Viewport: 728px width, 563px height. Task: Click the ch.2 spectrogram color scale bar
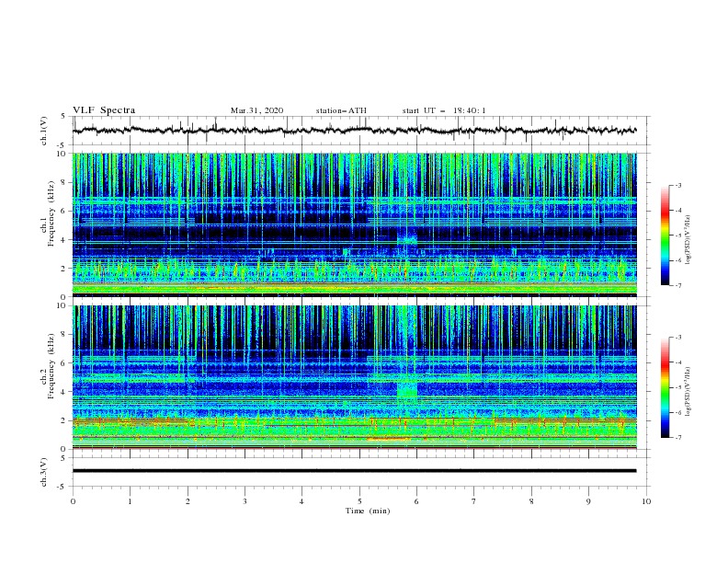tap(665, 387)
